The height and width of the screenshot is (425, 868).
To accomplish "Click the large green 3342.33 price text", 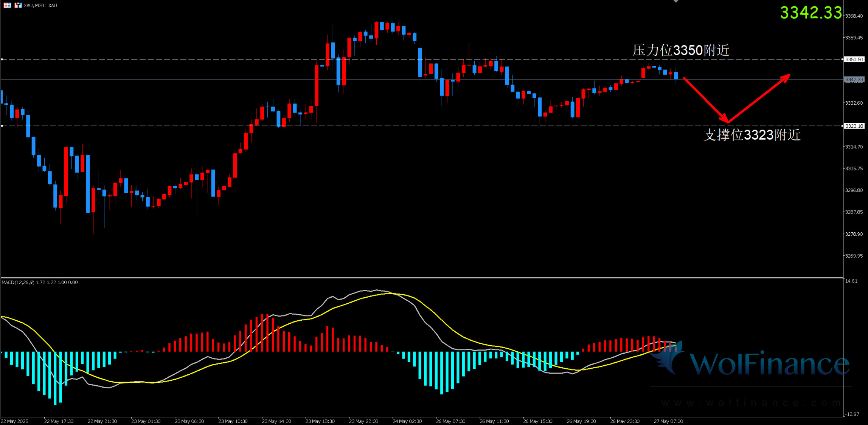I will [x=811, y=12].
